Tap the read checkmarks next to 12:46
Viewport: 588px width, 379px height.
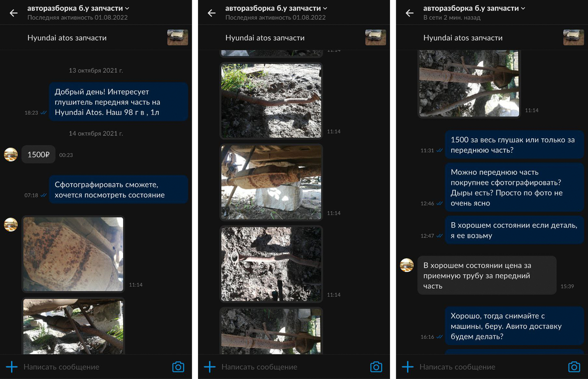pyautogui.click(x=440, y=203)
